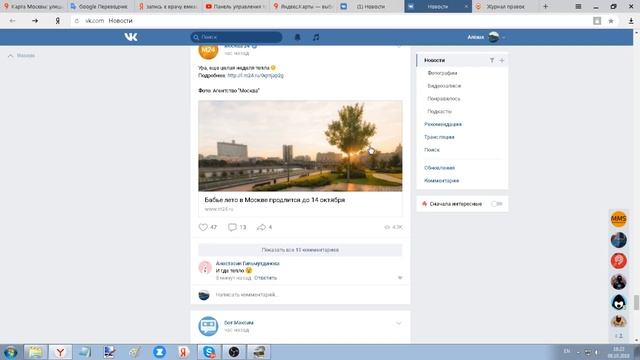This screenshot has height=360, width=640.
Task: Toggle the Сначала интересные switch
Action: pos(496,204)
